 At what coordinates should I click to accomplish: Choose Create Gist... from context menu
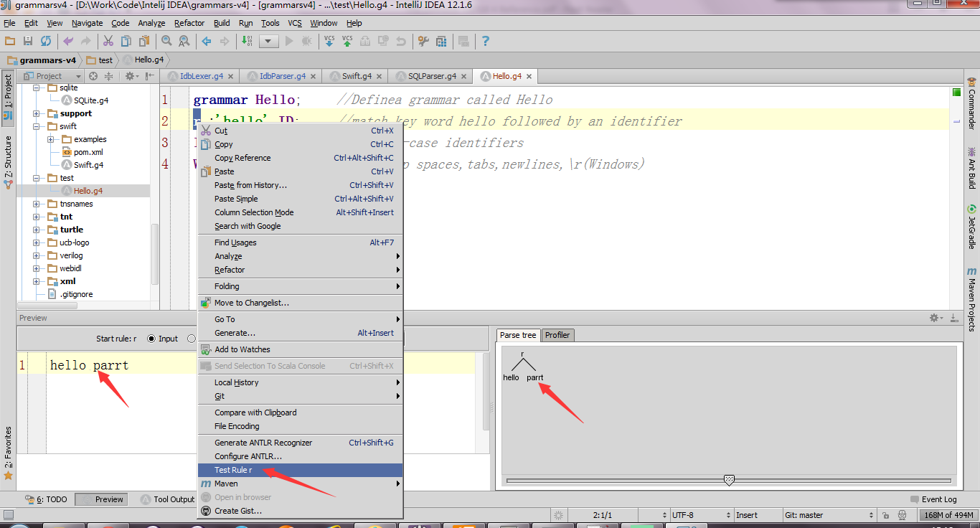[x=300, y=511]
